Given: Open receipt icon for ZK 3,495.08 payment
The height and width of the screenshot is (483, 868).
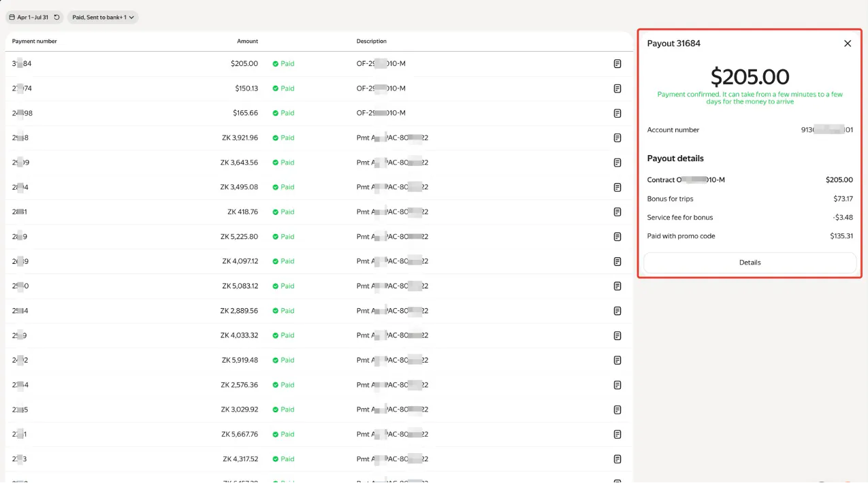Looking at the screenshot, I should (x=617, y=187).
